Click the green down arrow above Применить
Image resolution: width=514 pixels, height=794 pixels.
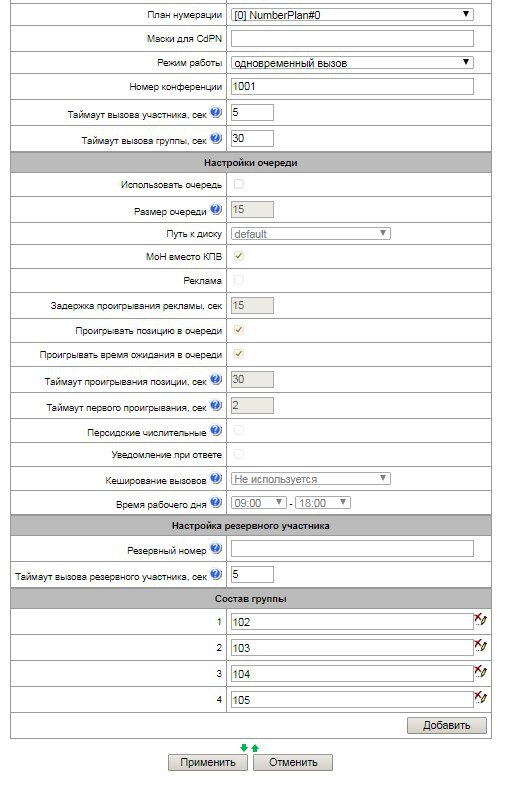coord(244,748)
